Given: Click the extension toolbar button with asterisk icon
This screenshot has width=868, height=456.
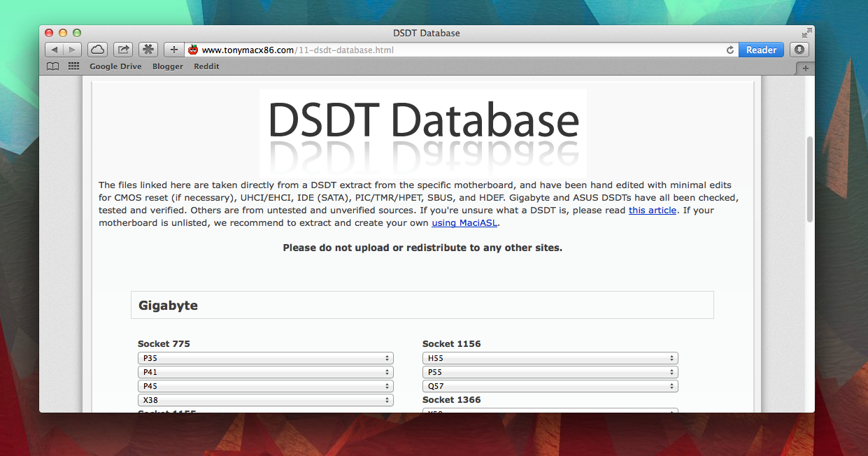Looking at the screenshot, I should 148,50.
